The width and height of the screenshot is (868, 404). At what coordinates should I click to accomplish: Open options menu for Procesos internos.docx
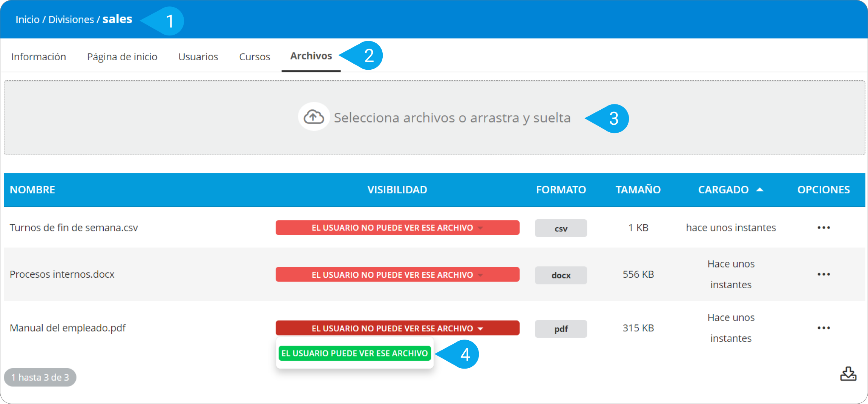click(x=824, y=274)
